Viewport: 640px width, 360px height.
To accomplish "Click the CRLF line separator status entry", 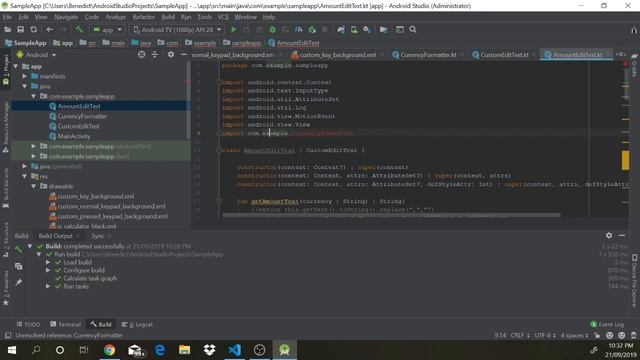I will pyautogui.click(x=520, y=335).
